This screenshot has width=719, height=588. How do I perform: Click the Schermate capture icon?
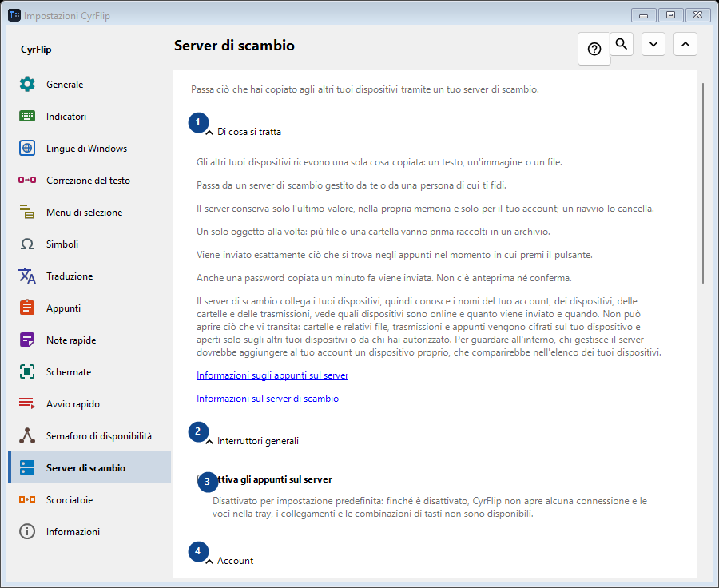pyautogui.click(x=27, y=371)
